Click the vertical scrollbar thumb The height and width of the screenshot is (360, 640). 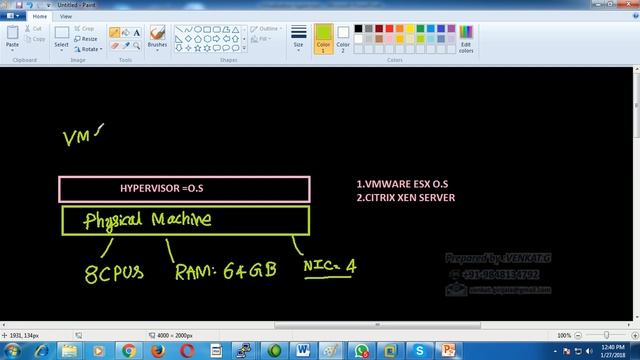coord(636,106)
